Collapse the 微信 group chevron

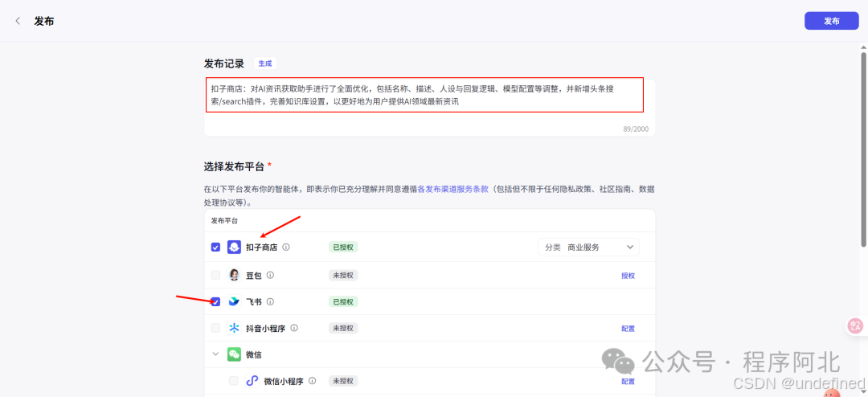tap(216, 354)
